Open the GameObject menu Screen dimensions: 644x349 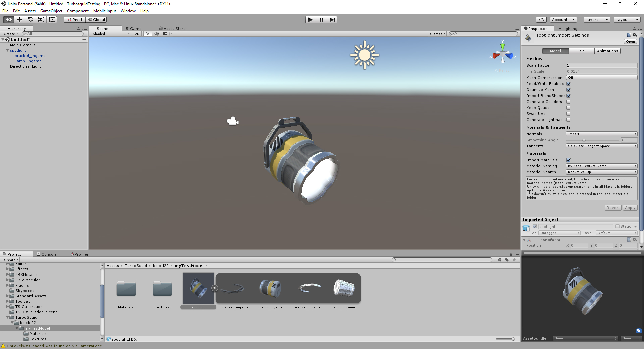coord(51,11)
